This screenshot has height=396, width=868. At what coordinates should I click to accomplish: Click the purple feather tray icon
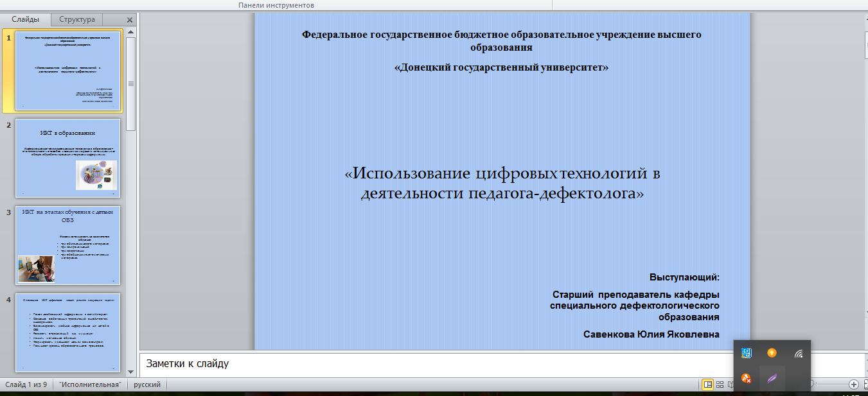pyautogui.click(x=772, y=378)
